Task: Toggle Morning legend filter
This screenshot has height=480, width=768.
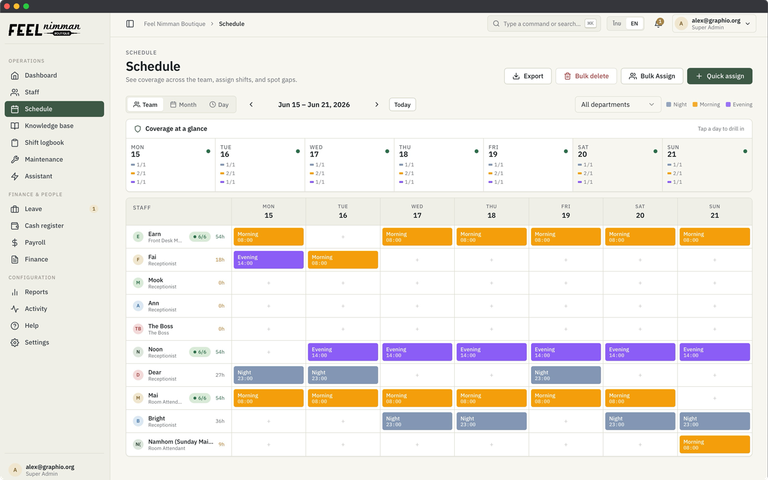Action: tap(706, 104)
